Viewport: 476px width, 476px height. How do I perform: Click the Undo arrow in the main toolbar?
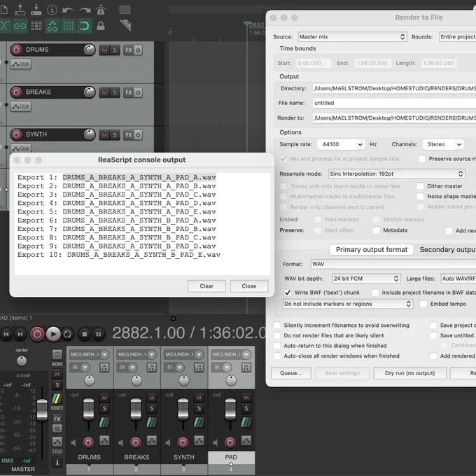point(67,10)
